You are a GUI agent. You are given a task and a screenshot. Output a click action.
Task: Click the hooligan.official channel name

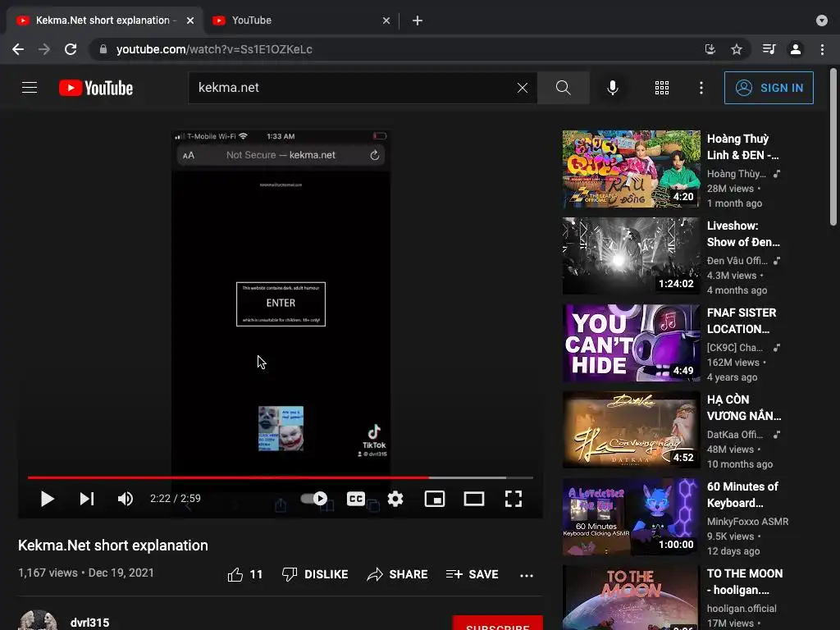pyautogui.click(x=742, y=609)
